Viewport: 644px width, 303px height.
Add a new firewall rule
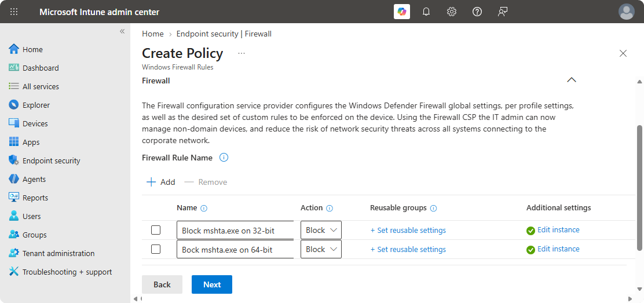(161, 182)
